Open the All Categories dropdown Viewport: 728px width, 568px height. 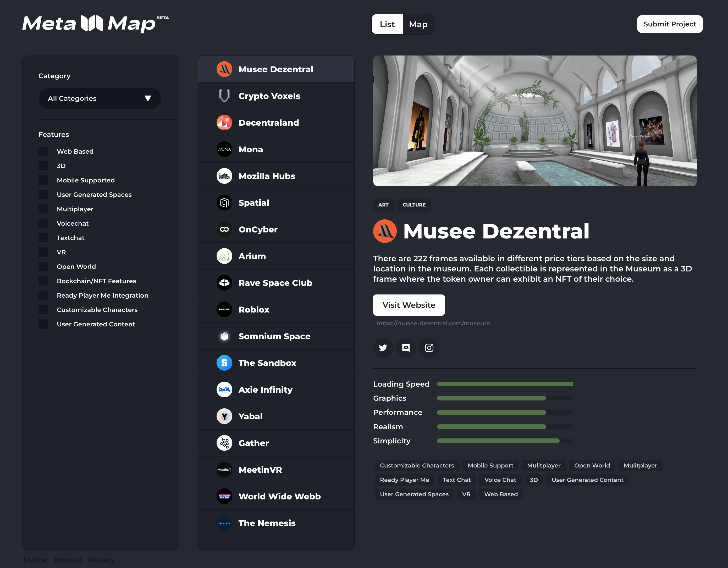click(x=100, y=98)
